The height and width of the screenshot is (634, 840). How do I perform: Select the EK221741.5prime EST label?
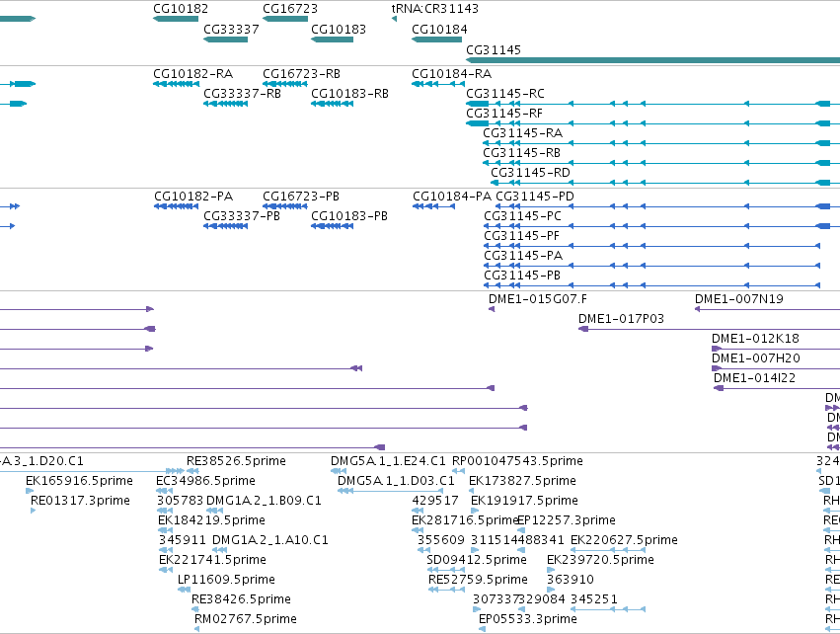212,560
